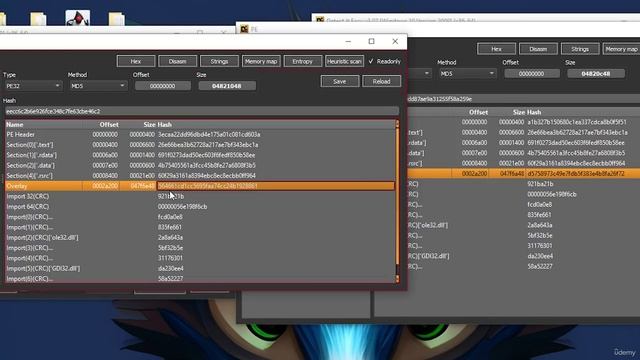Select the Overlay row in front window

(200, 186)
